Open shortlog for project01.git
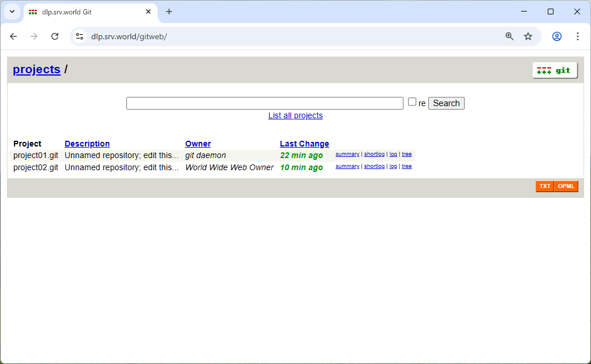 point(374,154)
